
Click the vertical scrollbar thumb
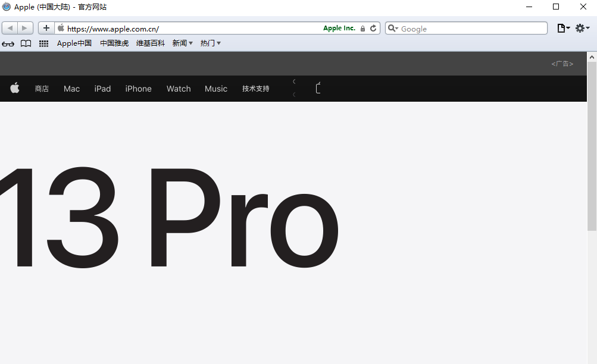[x=592, y=146]
